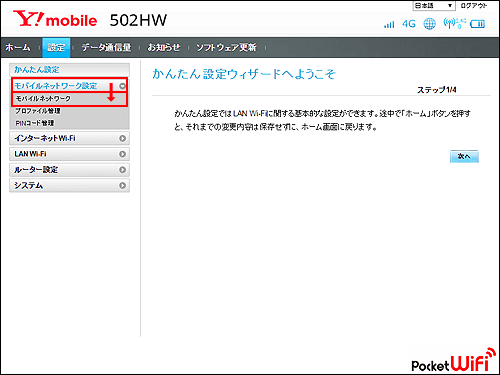This screenshot has height=375, width=500.
Task: Expand the システム section
Action: (69, 185)
